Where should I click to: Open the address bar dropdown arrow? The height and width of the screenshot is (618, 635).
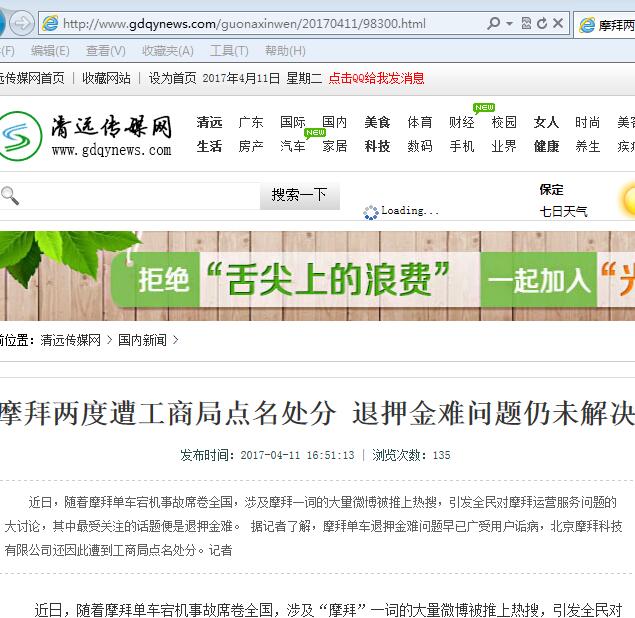click(509, 23)
